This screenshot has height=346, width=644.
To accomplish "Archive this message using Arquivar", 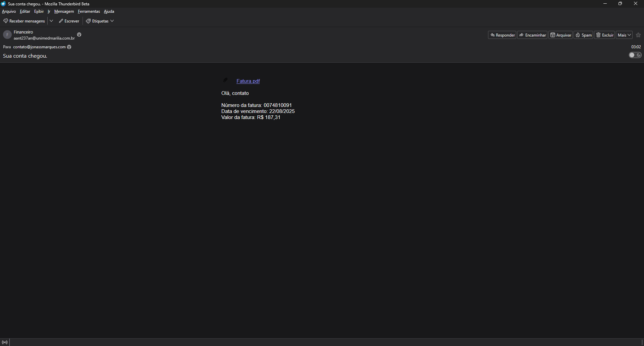I will (x=560, y=35).
